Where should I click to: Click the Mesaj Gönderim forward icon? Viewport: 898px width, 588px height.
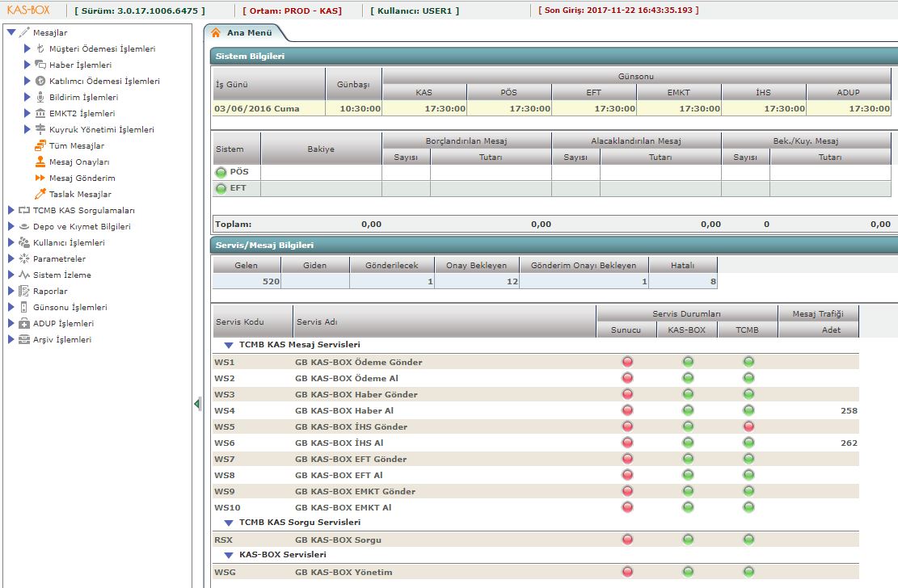click(40, 178)
